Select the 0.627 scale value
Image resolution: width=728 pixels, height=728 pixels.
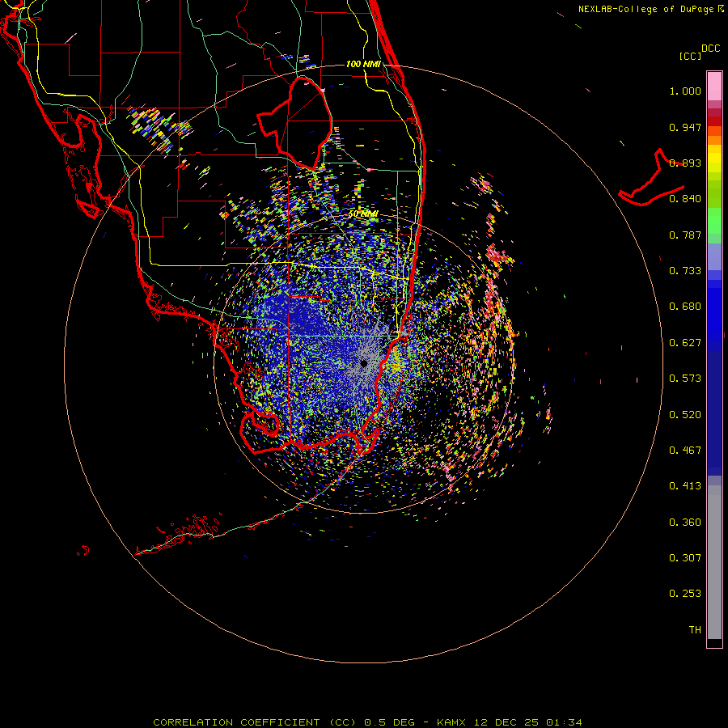[x=685, y=343]
